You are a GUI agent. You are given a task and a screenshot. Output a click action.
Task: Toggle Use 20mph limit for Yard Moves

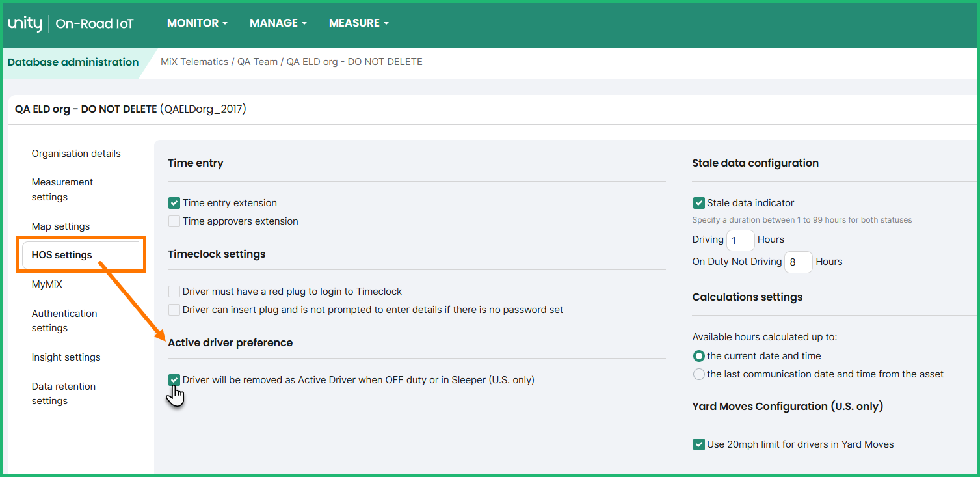pyautogui.click(x=699, y=444)
